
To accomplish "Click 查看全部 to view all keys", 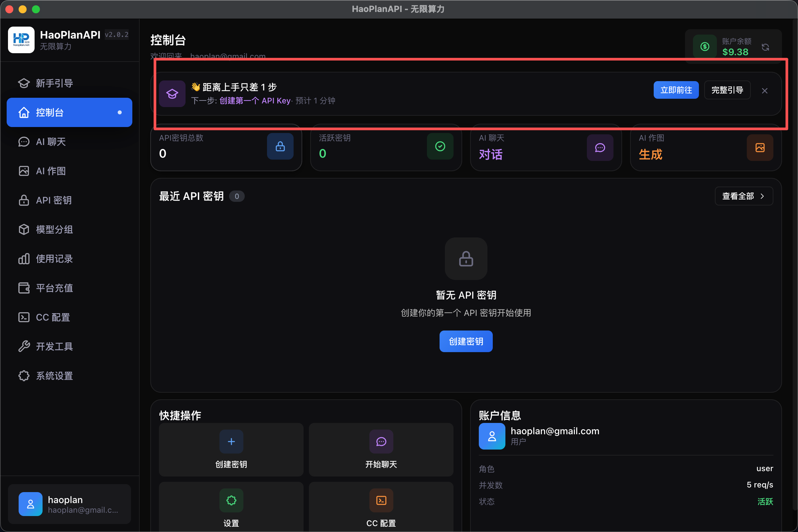I will [744, 196].
